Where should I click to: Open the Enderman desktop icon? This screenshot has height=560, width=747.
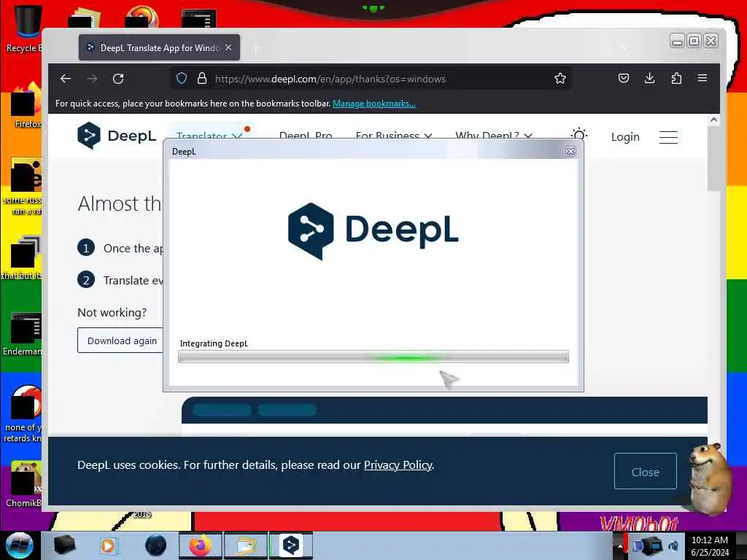click(23, 334)
